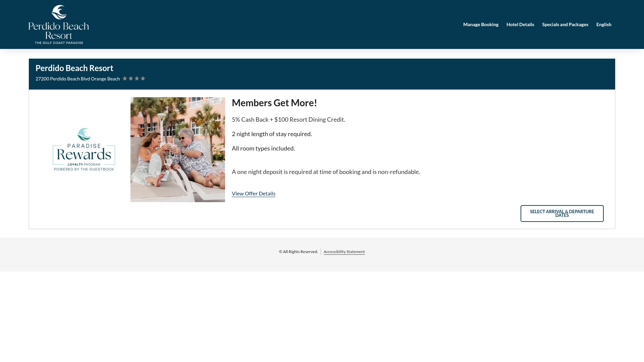Open the View Offer Details link

pyautogui.click(x=254, y=193)
